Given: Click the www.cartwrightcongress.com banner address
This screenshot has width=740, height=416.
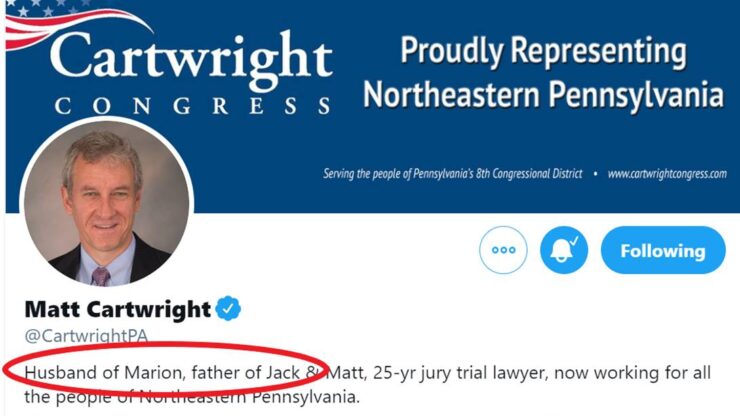Looking at the screenshot, I should (x=667, y=173).
